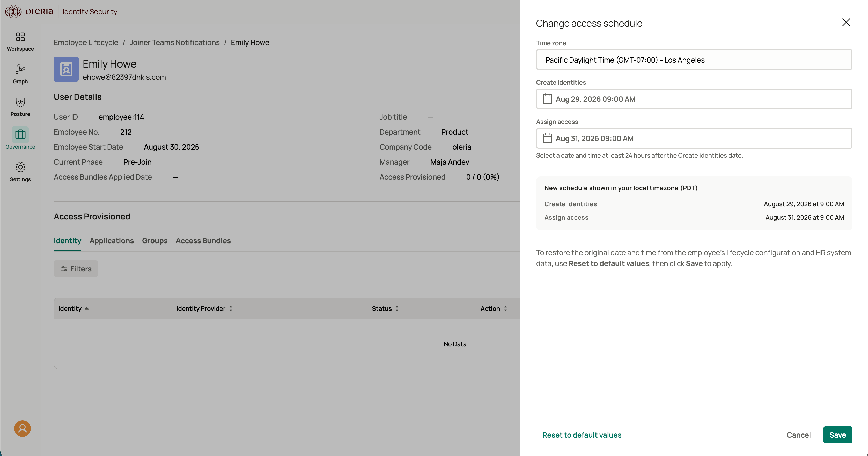Screen dimensions: 868x456
Task: Click summary August 29, 2026 at 9:00 AM
Action: tap(804, 204)
